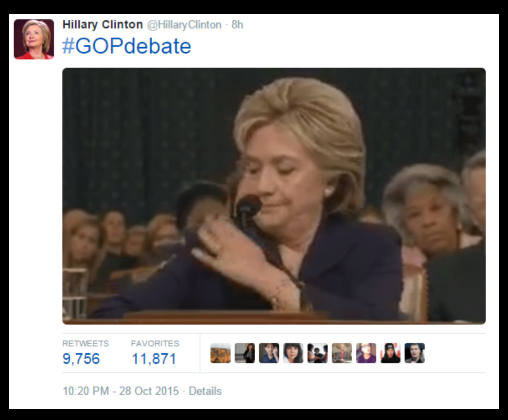This screenshot has width=508, height=420.
Task: Open the dark-haired woman close-up avatar
Action: click(x=293, y=353)
